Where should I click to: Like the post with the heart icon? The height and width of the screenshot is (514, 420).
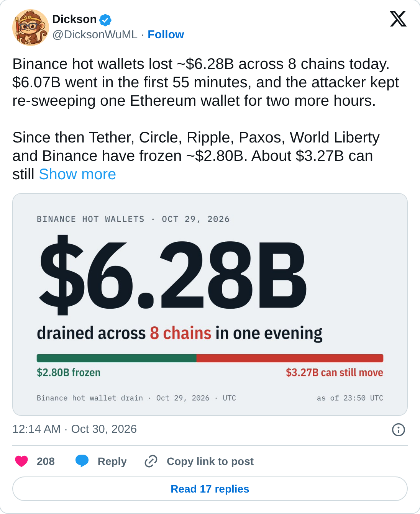click(x=21, y=461)
